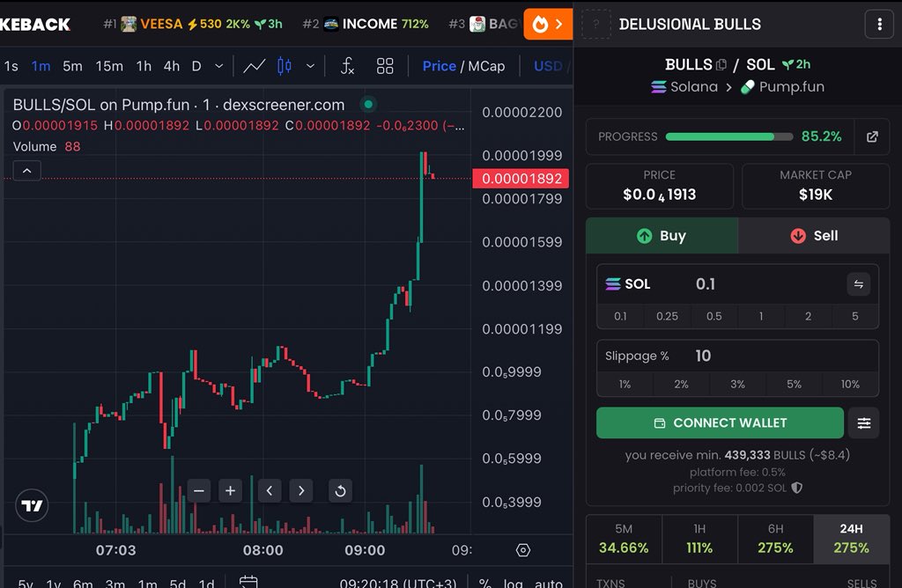Select the 1h timeframe
Viewport: 902px width, 588px height.
pos(144,66)
